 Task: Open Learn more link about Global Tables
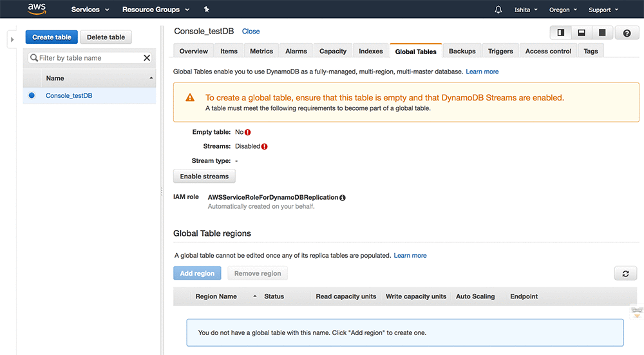click(x=482, y=72)
